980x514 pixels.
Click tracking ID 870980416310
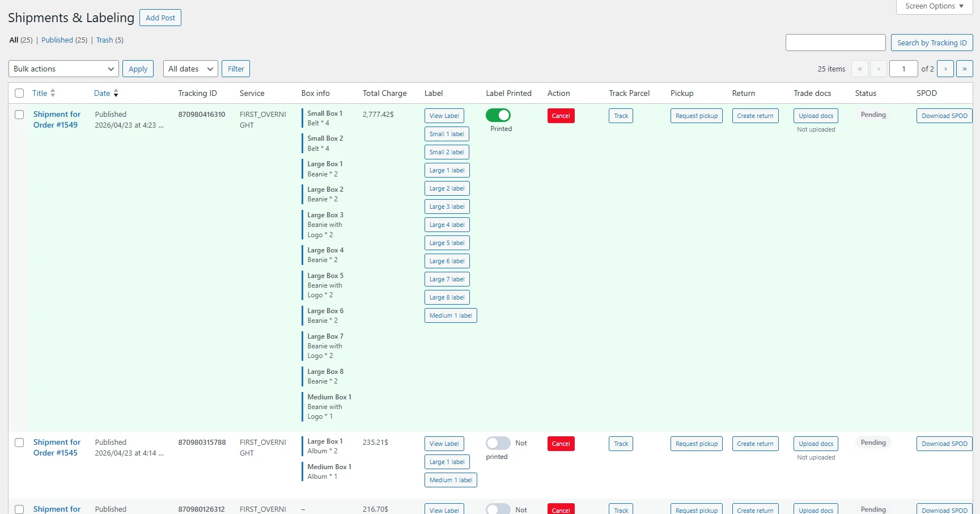[202, 115]
